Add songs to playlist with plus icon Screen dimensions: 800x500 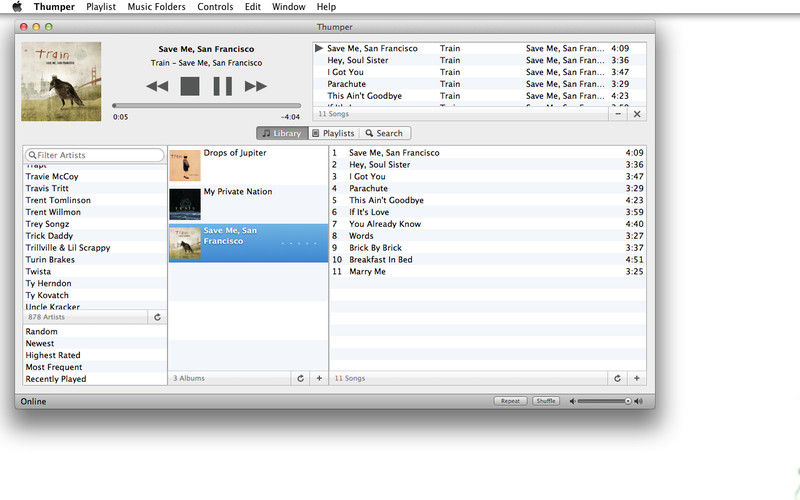(637, 378)
